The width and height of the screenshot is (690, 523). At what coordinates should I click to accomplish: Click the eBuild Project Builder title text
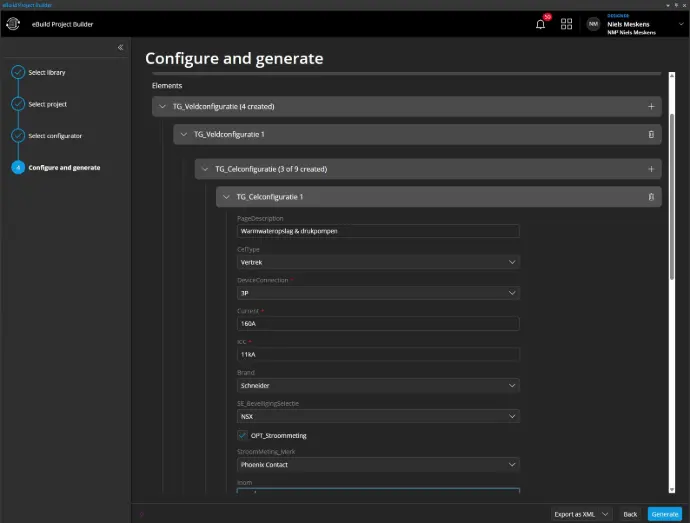[62, 24]
